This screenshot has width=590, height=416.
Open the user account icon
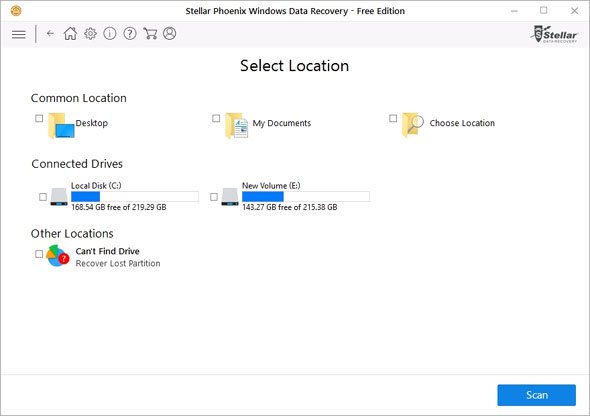pos(170,33)
